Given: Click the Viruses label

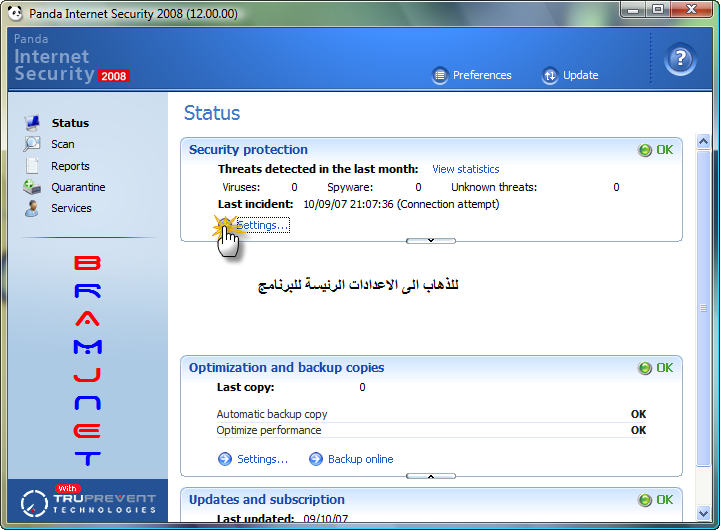Looking at the screenshot, I should [241, 187].
